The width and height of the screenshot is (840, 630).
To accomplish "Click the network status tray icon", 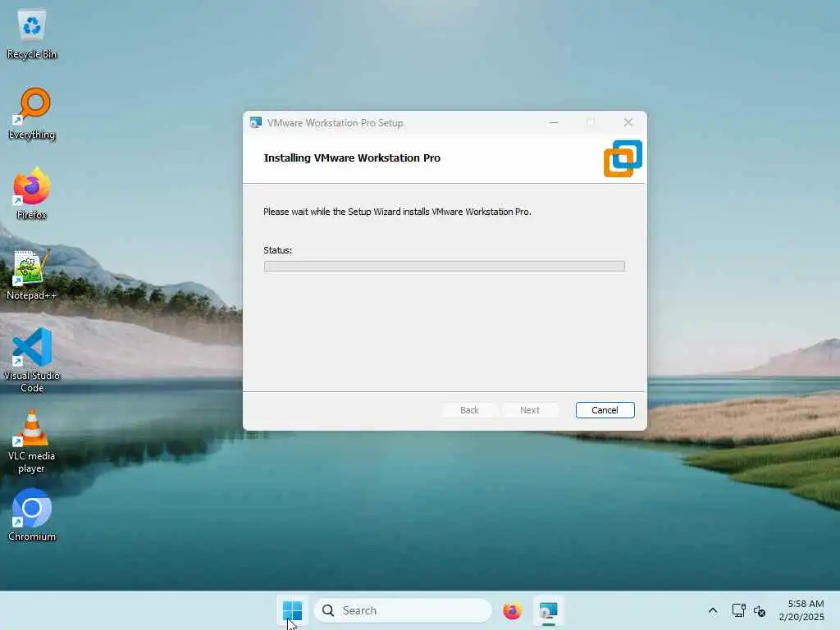I will pos(738,610).
